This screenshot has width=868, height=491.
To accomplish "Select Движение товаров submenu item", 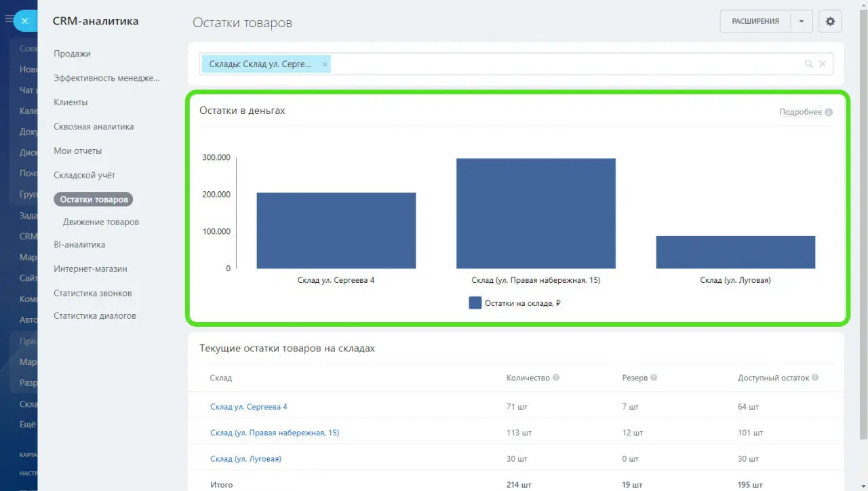I will [x=100, y=222].
